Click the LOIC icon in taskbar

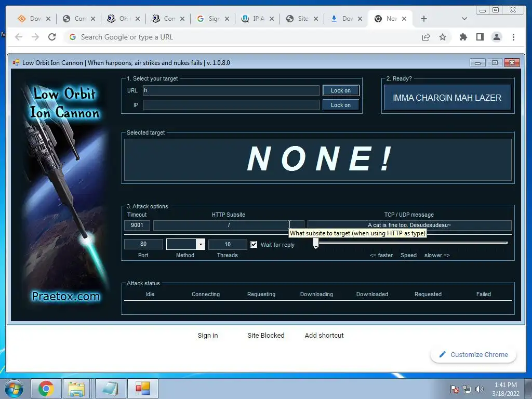click(142, 389)
